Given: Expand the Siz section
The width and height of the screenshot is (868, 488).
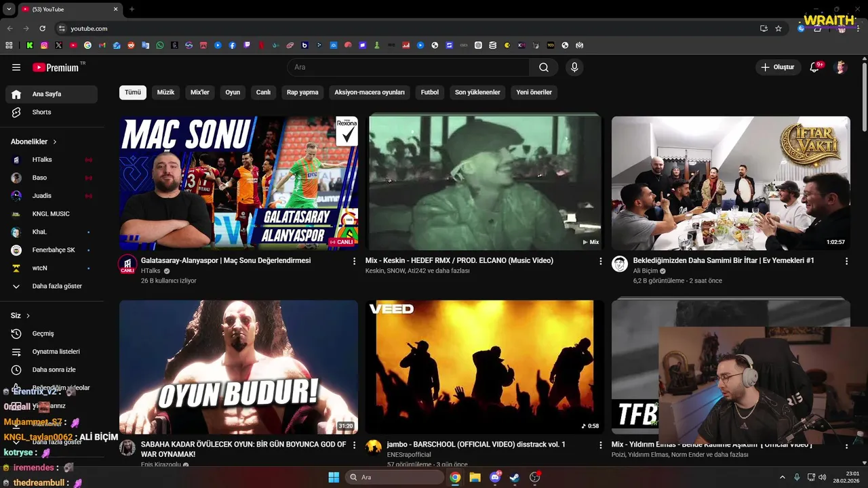Looking at the screenshot, I should click(20, 316).
